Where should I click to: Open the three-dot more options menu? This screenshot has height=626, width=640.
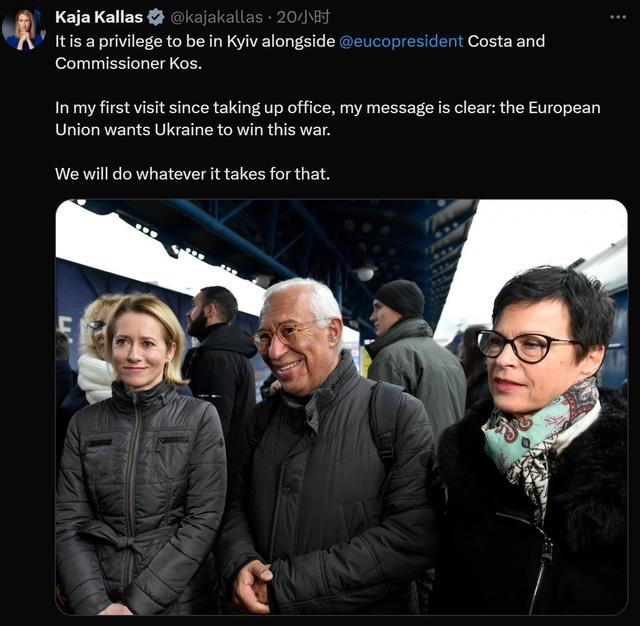coord(618,17)
